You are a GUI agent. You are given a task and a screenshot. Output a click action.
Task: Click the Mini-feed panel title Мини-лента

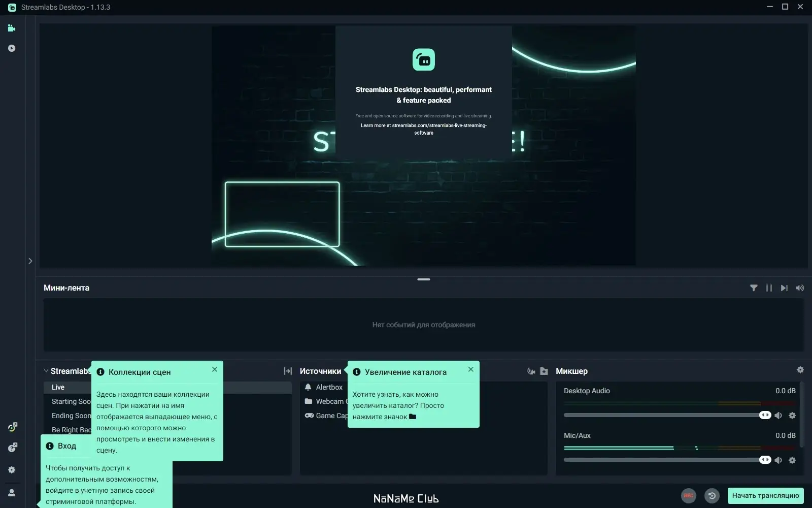coord(66,288)
